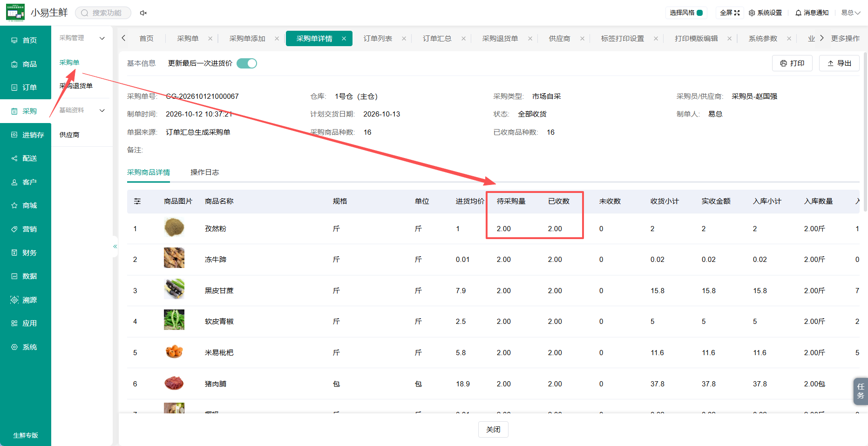
Task: Click the 溯源 traceability sidebar icon
Action: [x=14, y=300]
